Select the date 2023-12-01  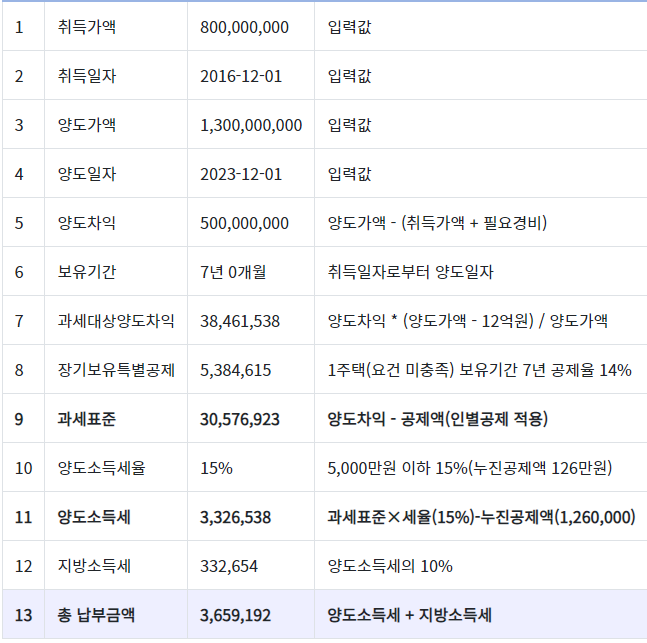coord(241,174)
